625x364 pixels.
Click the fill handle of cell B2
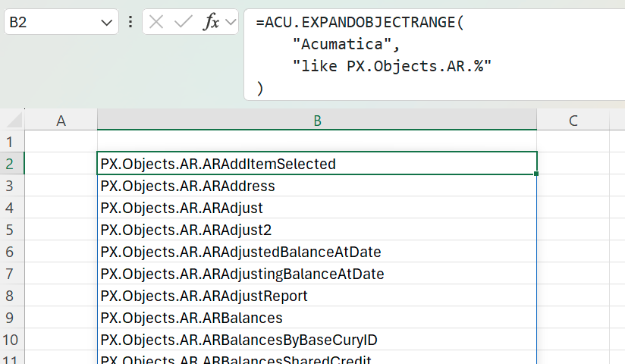click(x=536, y=174)
